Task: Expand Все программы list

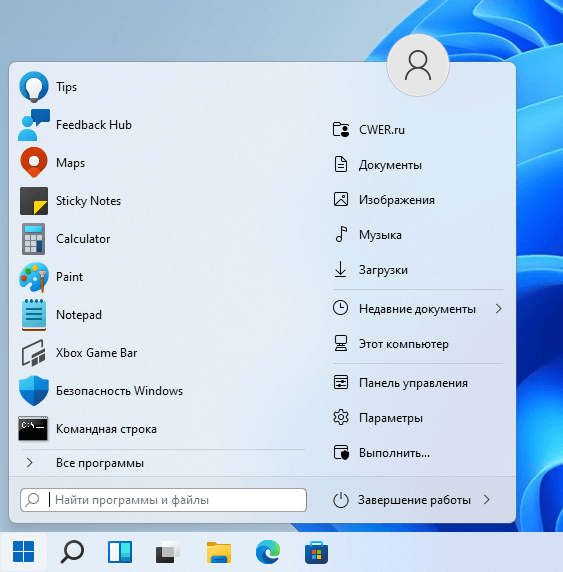Action: point(161,463)
